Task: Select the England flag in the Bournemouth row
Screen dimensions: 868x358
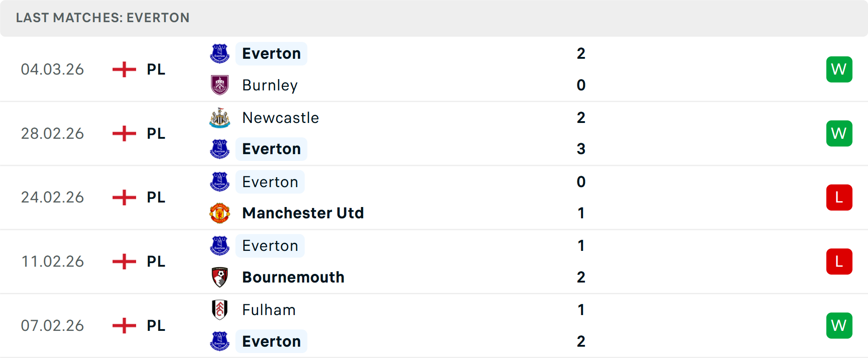Action: 123,261
